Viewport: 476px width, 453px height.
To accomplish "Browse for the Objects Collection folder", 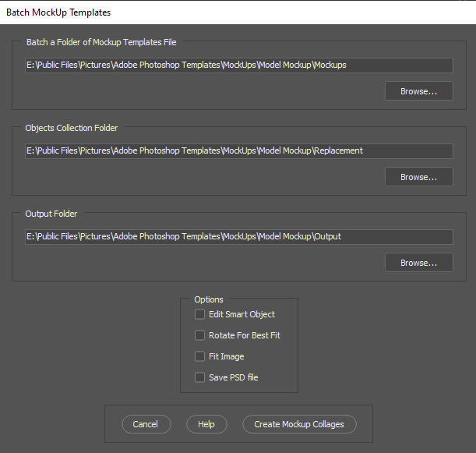I will click(418, 177).
